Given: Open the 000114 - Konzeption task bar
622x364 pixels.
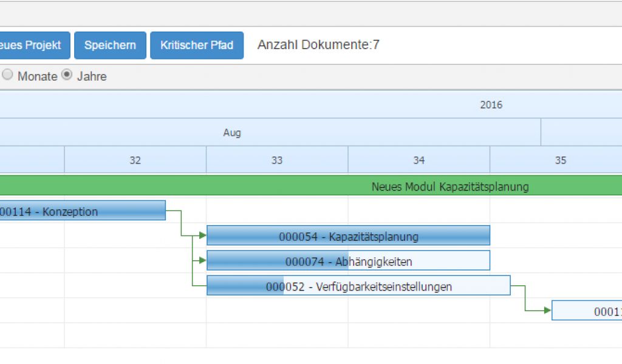Looking at the screenshot, I should 82,211.
